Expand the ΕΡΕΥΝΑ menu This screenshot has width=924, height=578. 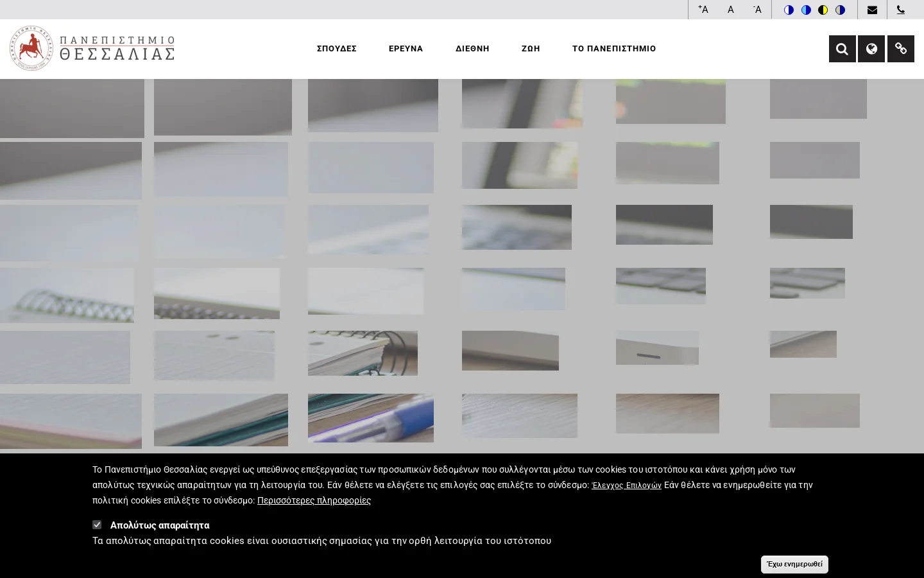406,49
